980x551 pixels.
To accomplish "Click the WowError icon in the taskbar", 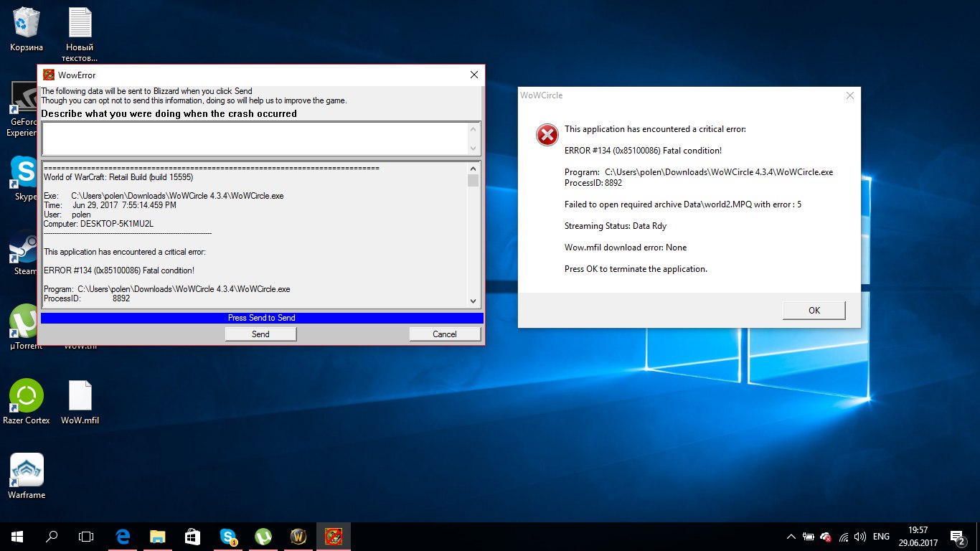I will (334, 536).
